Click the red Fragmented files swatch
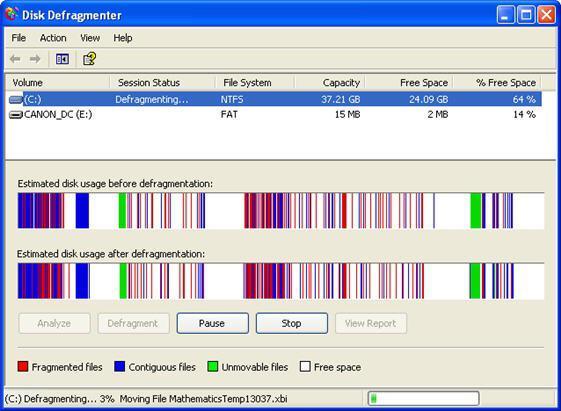 pyautogui.click(x=23, y=366)
